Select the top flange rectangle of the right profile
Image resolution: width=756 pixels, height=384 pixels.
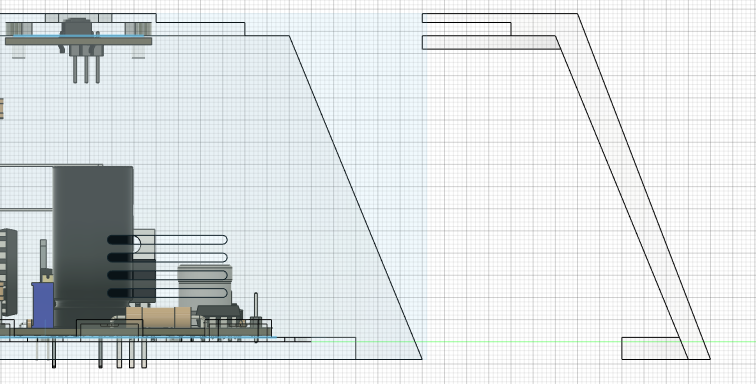pyautogui.click(x=490, y=42)
